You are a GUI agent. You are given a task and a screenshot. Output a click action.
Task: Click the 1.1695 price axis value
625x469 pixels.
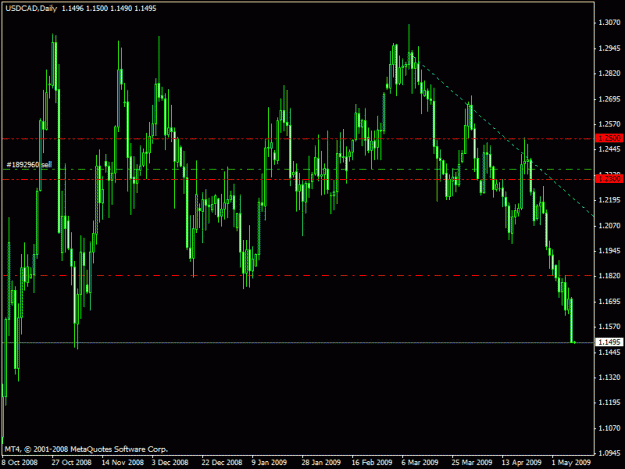pos(609,302)
